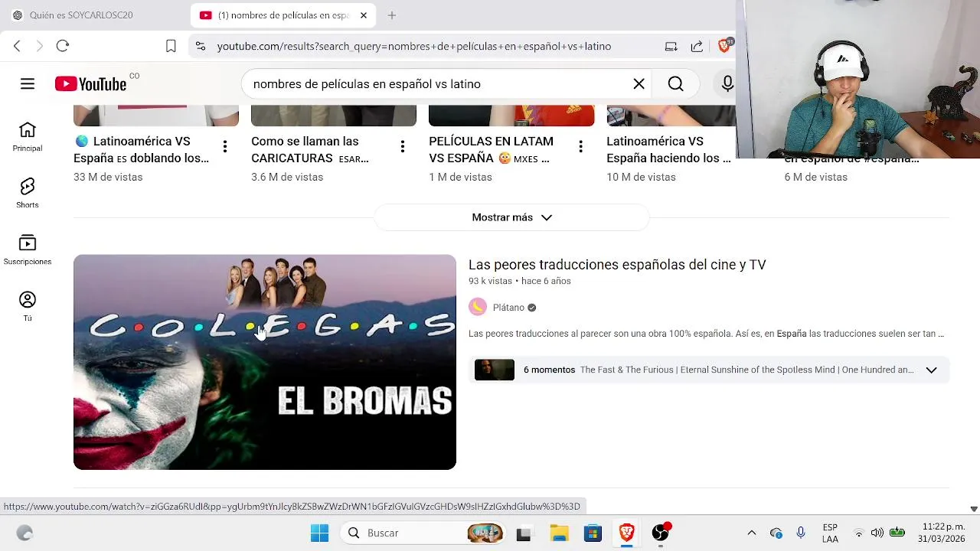
Task: Play Colegas El Bromas thumbnail video
Action: [x=265, y=362]
